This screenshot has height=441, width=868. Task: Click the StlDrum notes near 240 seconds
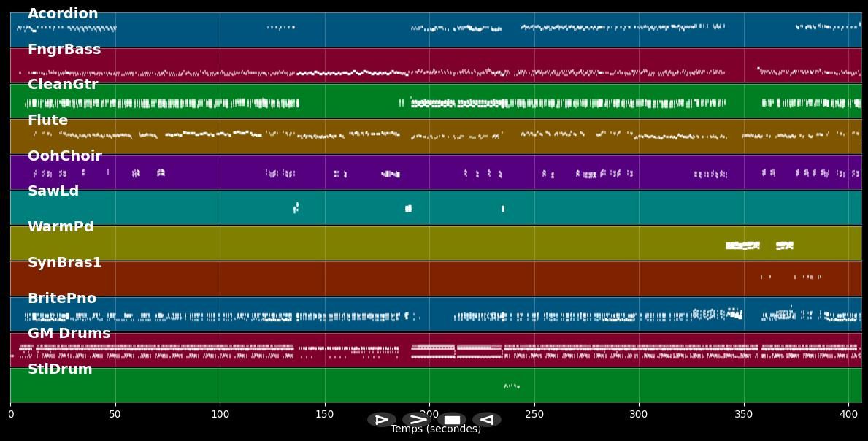[x=512, y=386]
